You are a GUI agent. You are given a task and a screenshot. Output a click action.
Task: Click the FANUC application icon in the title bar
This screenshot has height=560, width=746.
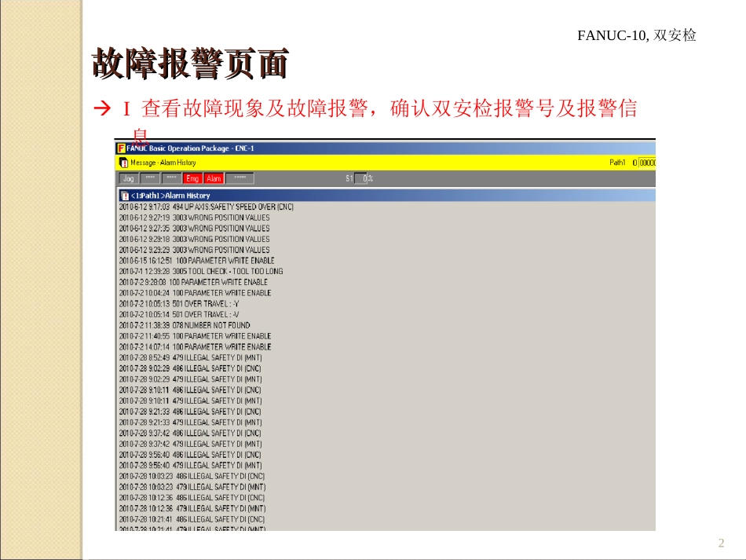click(x=121, y=148)
